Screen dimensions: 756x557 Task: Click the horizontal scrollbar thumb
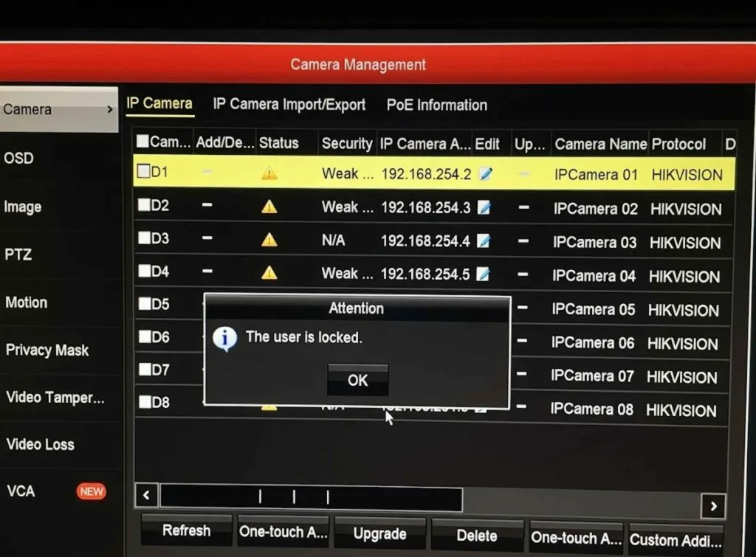[311, 498]
